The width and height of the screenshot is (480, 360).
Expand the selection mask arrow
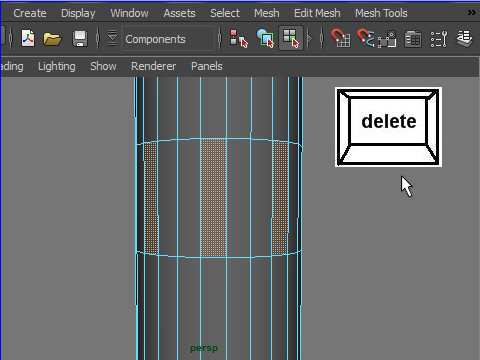coord(310,39)
